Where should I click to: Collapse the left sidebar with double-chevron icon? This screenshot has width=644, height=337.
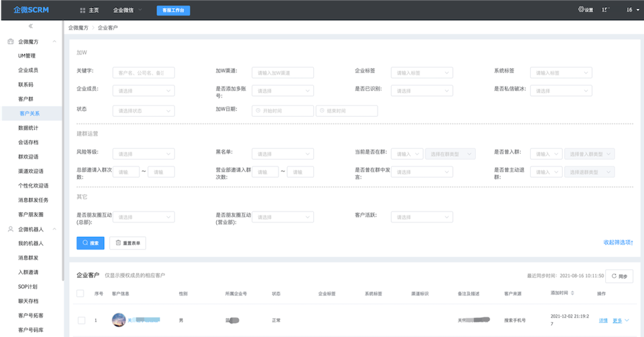(x=30, y=26)
